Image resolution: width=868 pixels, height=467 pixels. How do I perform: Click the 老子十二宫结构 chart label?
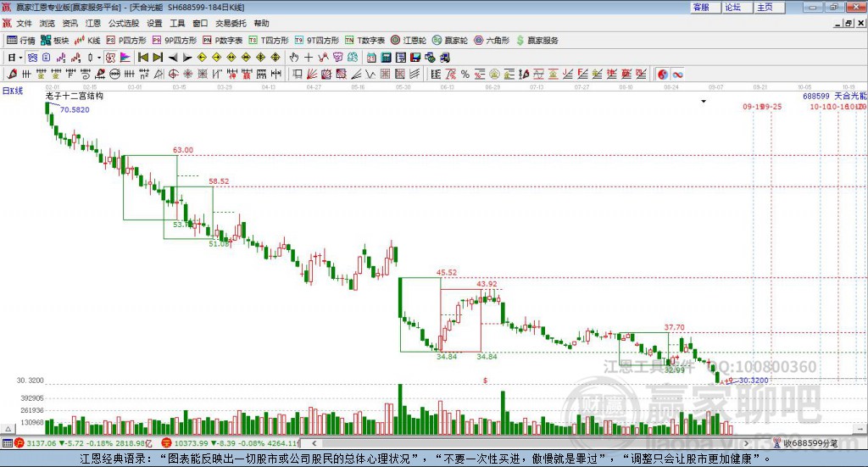point(75,96)
